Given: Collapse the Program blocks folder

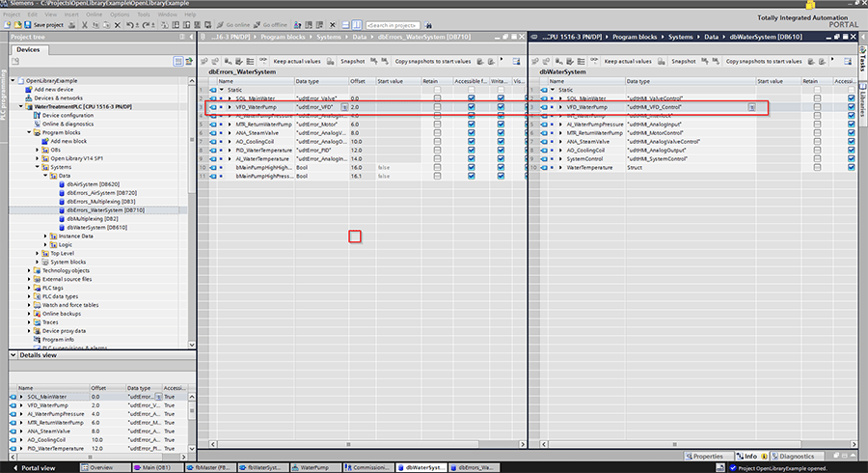Looking at the screenshot, I should click(x=29, y=132).
